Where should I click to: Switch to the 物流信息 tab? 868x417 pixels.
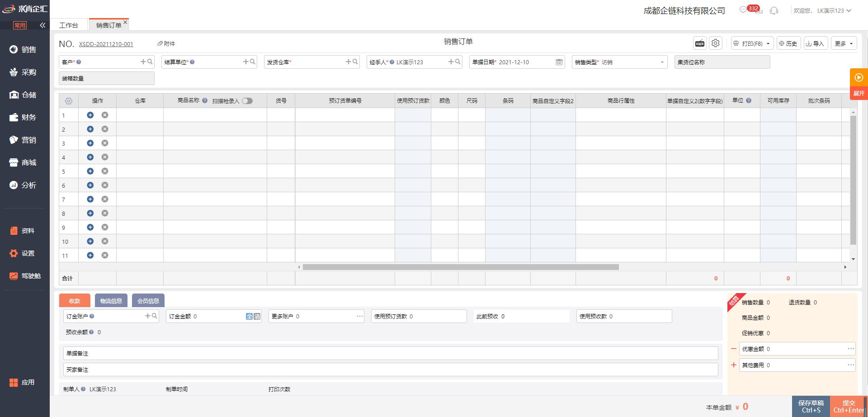pyautogui.click(x=111, y=301)
